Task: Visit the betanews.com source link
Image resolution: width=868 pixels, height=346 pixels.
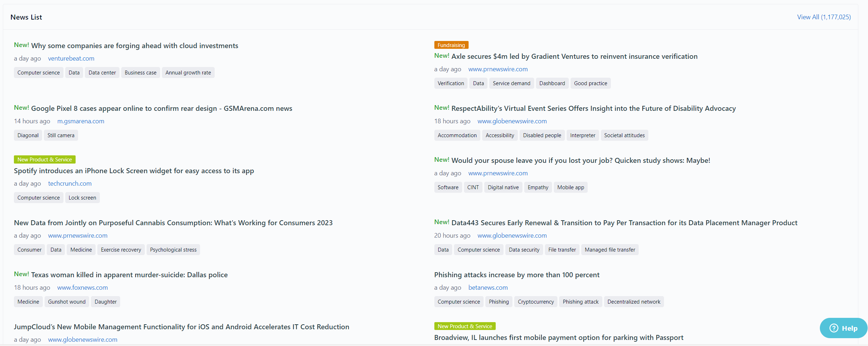Action: pyautogui.click(x=488, y=288)
